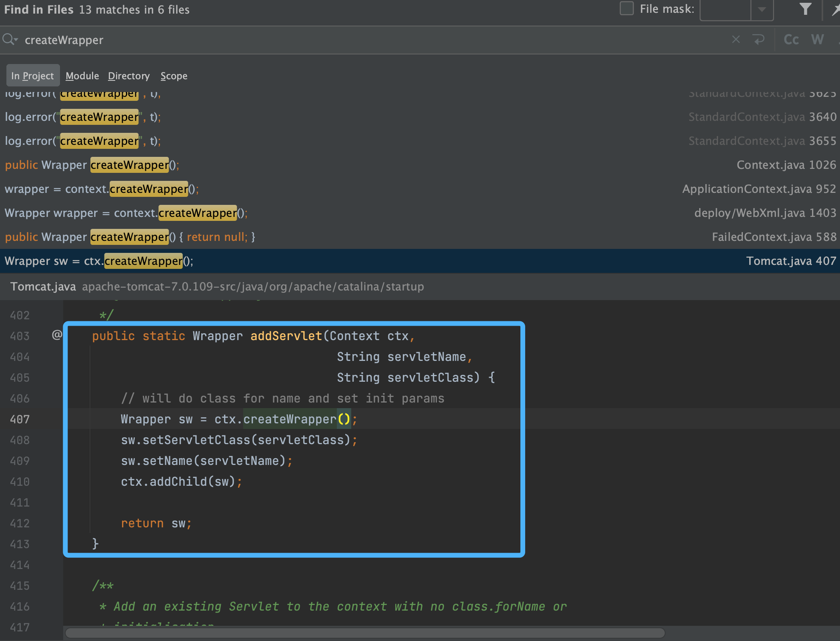Switch to the Directory scope tab

pos(128,76)
